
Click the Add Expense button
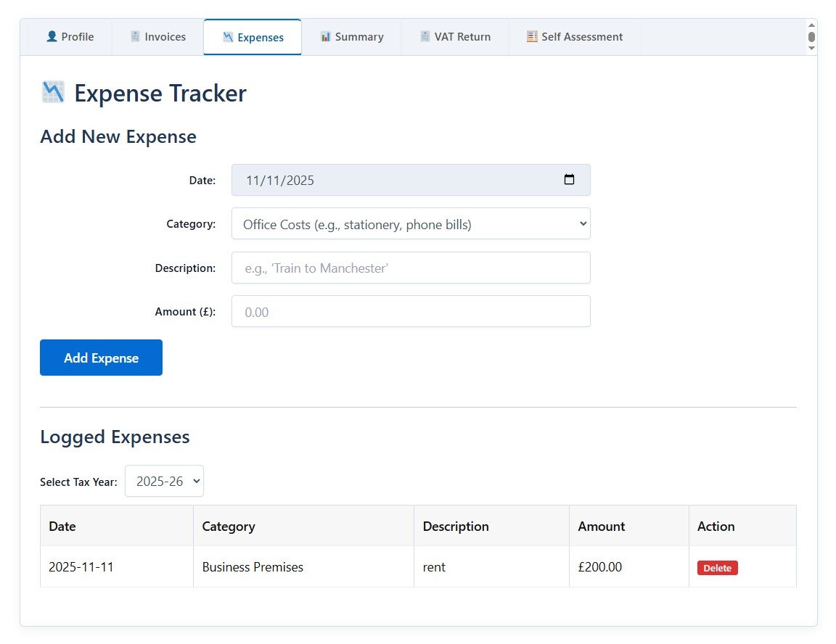click(101, 357)
